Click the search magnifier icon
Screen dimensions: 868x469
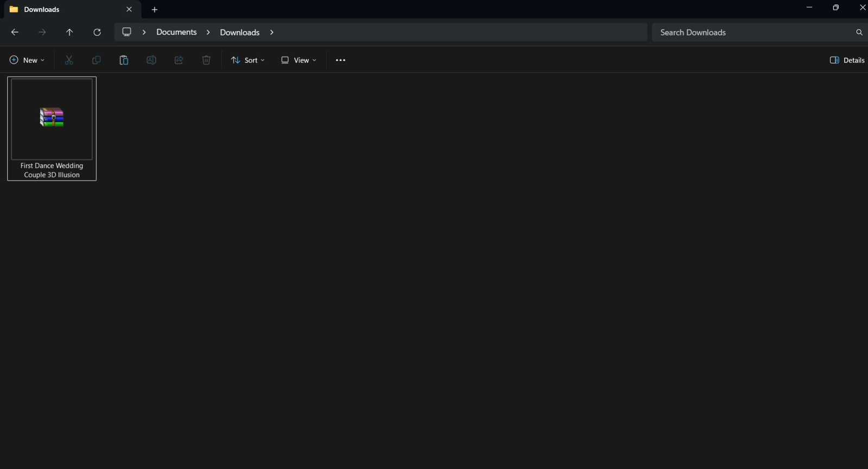click(x=859, y=33)
